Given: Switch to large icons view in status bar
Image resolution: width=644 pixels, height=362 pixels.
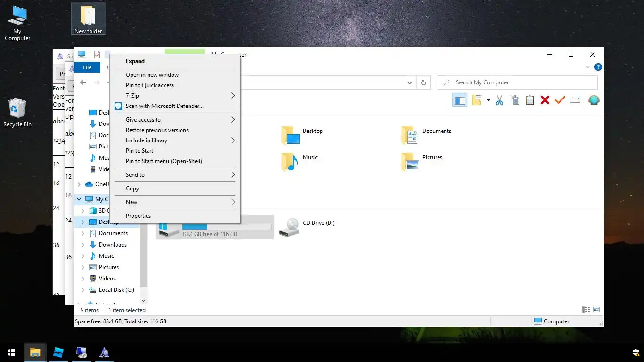Looking at the screenshot, I should coord(596,310).
